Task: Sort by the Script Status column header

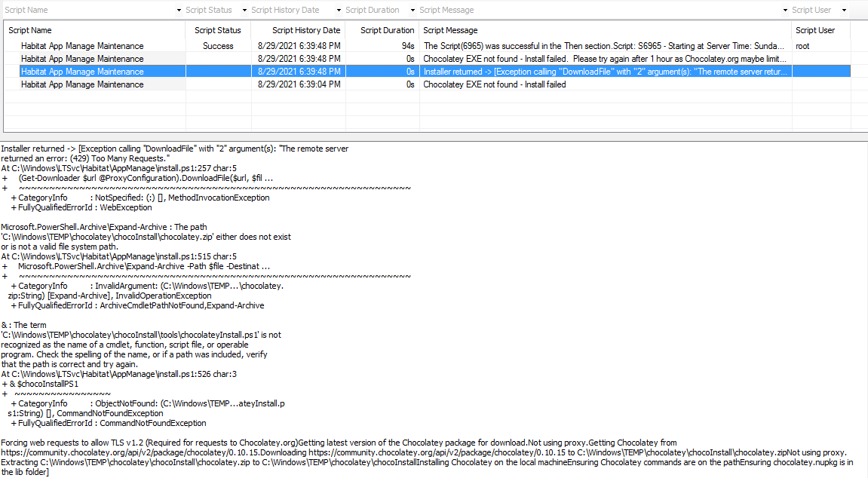Action: (x=218, y=30)
